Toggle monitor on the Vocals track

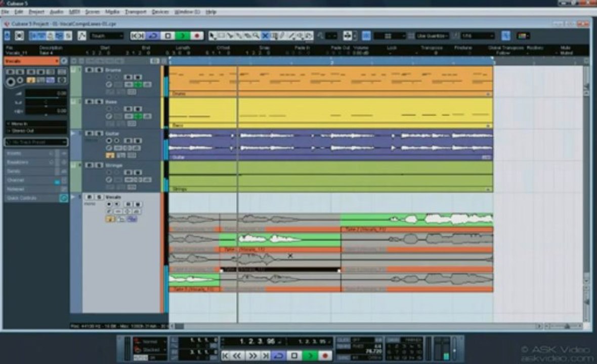(x=117, y=204)
